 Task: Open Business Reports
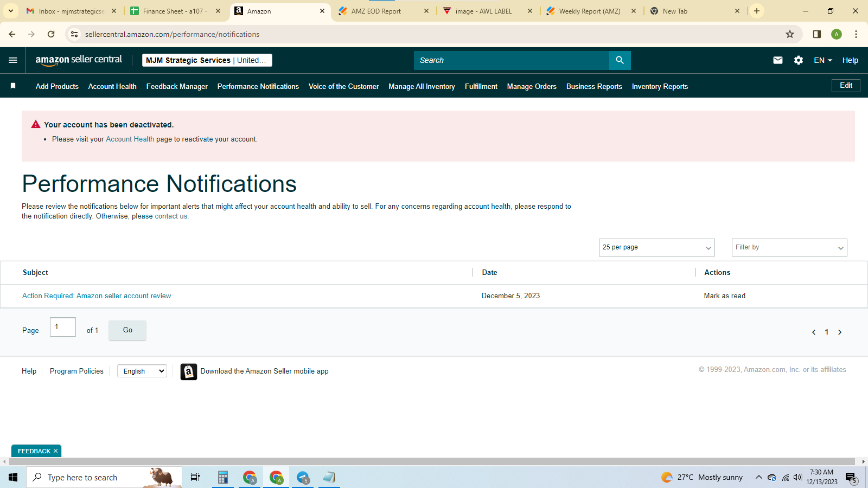pos(594,86)
